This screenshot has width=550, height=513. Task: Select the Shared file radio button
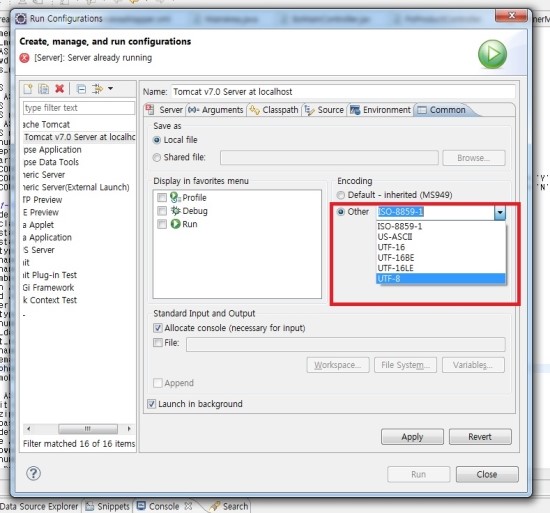coord(157,157)
